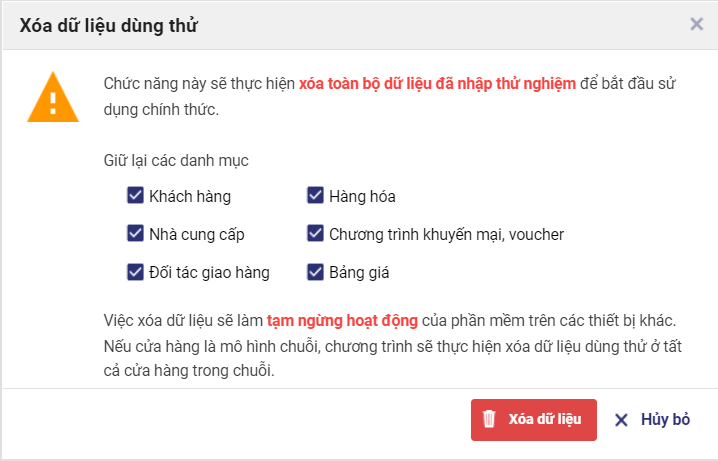This screenshot has height=461, width=718.
Task: Toggle the Nhà cung cấp checkbox
Action: pos(135,234)
